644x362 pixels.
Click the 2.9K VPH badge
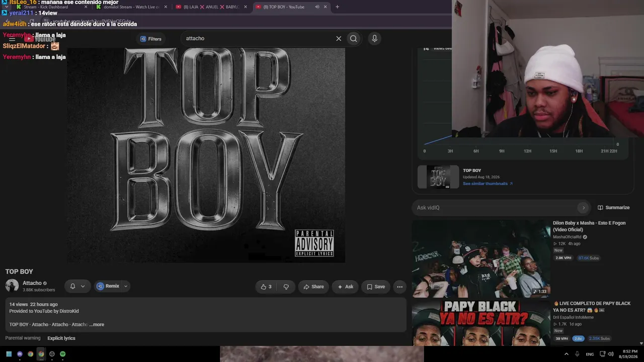[x=563, y=258]
